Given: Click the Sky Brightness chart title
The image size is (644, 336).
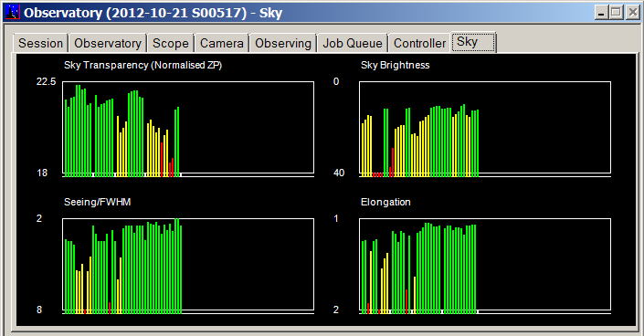Looking at the screenshot, I should [396, 66].
